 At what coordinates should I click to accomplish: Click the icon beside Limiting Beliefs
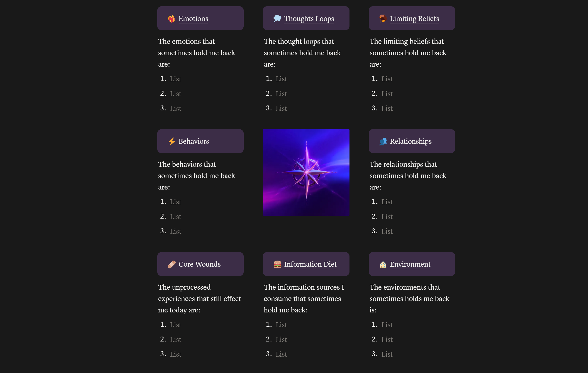coord(383,19)
